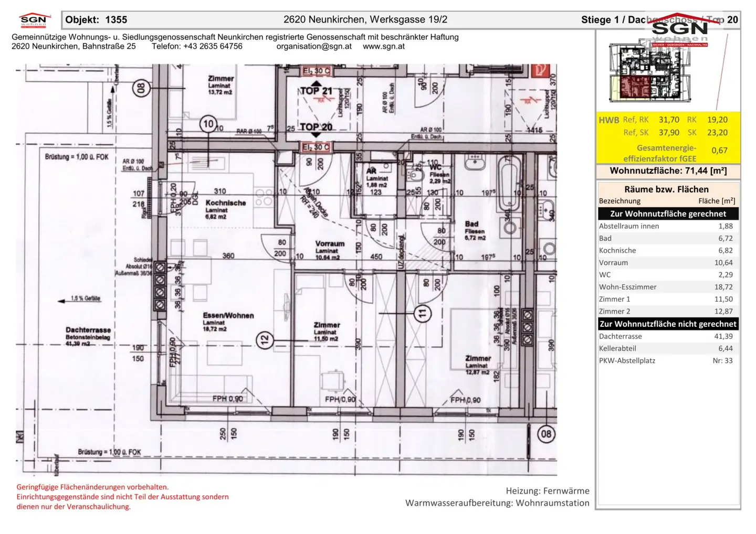Click the large SGN Wohnen logo above the site plan

pos(680,31)
